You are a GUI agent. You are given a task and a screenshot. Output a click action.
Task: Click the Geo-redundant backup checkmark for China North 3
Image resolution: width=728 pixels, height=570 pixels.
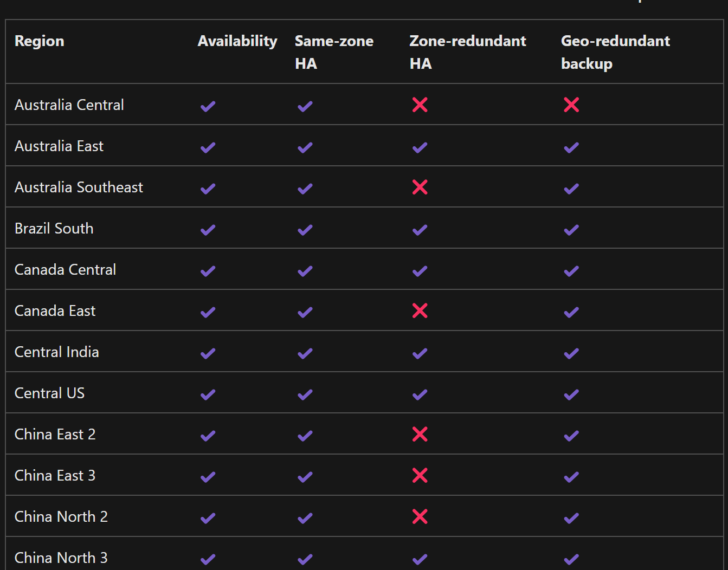(571, 559)
